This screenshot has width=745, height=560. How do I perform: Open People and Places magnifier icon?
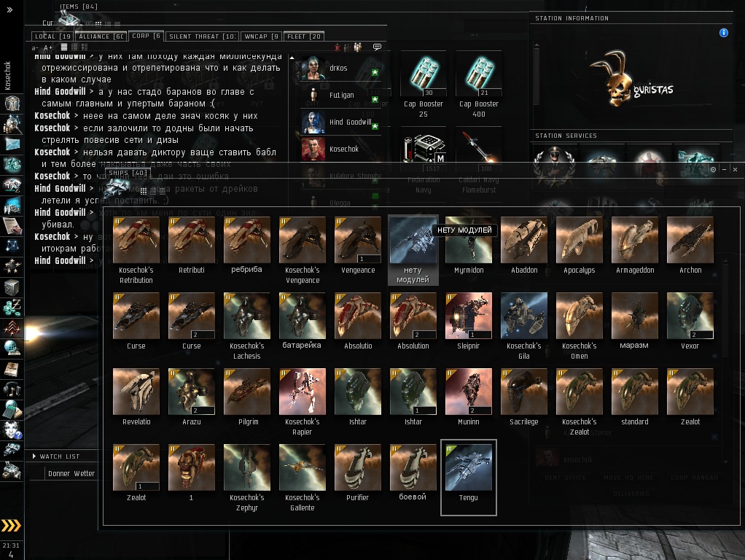12,124
